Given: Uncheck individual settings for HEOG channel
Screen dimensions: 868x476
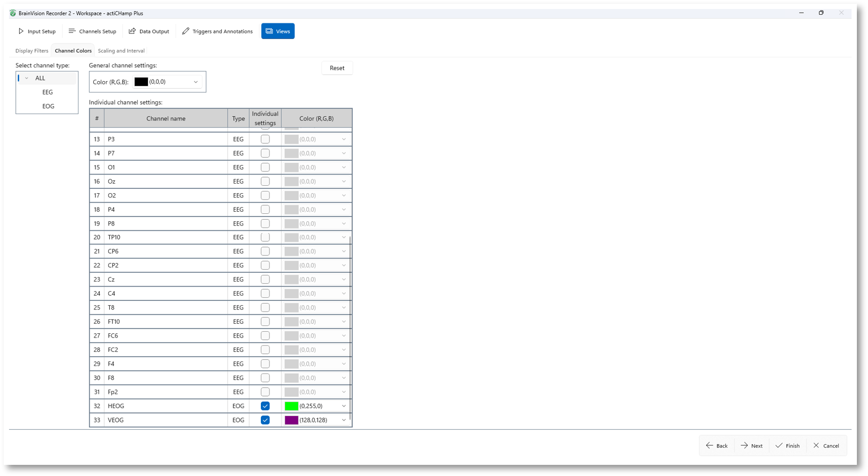Looking at the screenshot, I should (x=265, y=406).
